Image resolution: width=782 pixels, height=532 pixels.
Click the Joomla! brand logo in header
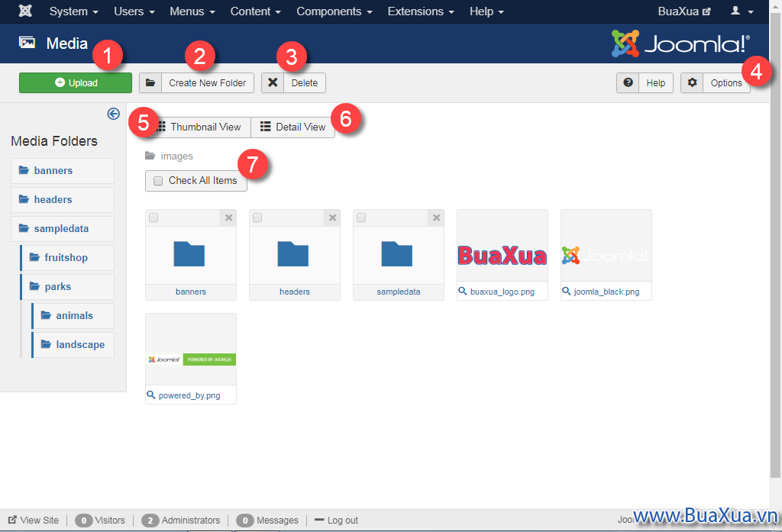point(680,44)
